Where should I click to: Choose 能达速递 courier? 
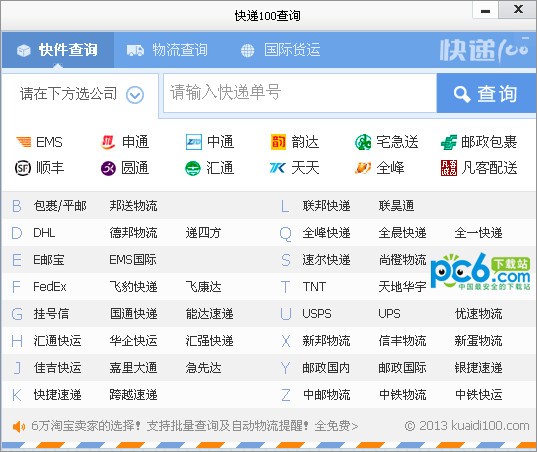[209, 314]
